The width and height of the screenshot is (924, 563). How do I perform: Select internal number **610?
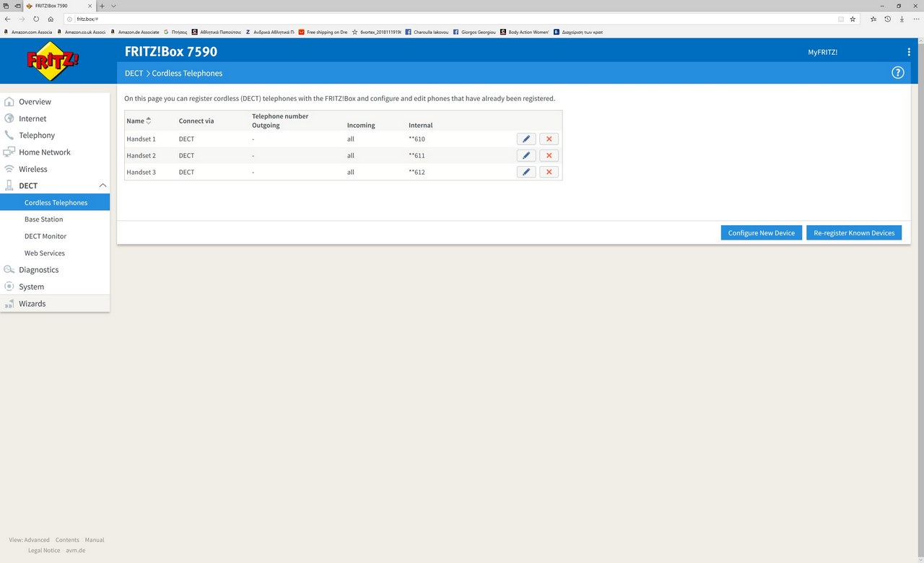pos(417,139)
